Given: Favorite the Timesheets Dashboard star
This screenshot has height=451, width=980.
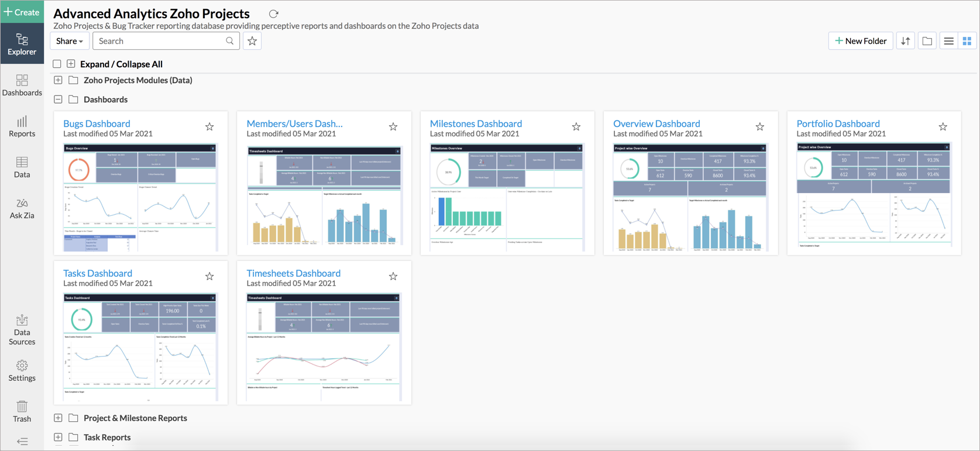Looking at the screenshot, I should 393,277.
